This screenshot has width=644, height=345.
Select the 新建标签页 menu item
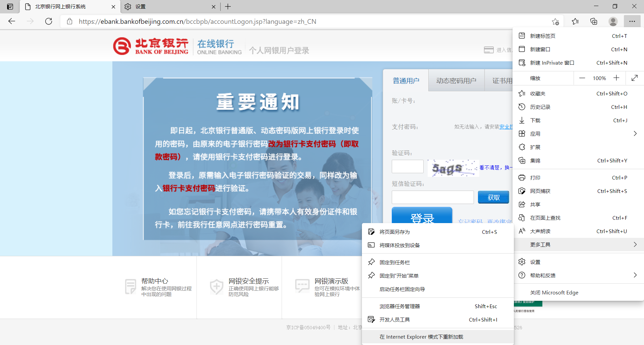point(578,36)
